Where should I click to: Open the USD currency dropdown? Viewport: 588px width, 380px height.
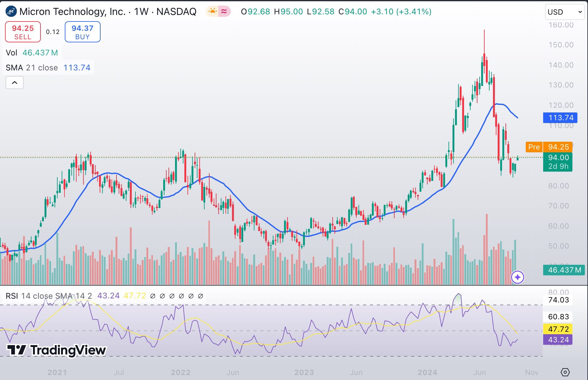pos(565,12)
